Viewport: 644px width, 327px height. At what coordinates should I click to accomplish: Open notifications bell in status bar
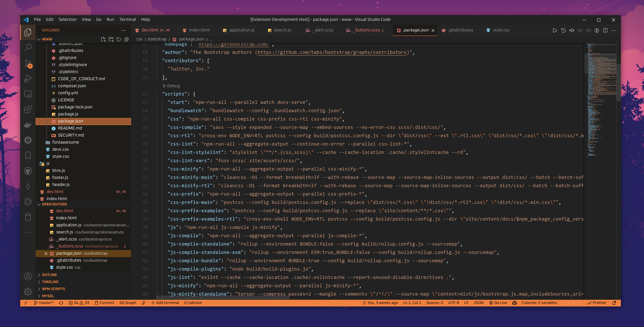pyautogui.click(x=614, y=303)
